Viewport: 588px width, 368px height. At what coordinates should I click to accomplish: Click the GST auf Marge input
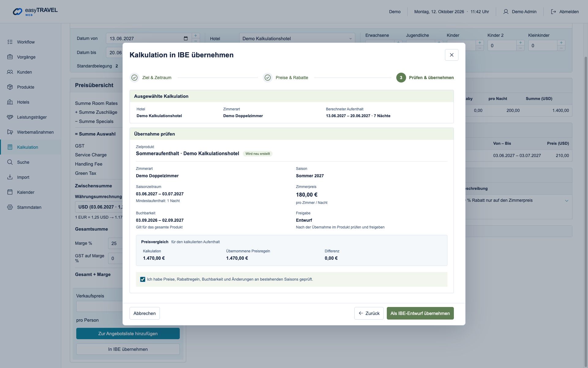115,258
